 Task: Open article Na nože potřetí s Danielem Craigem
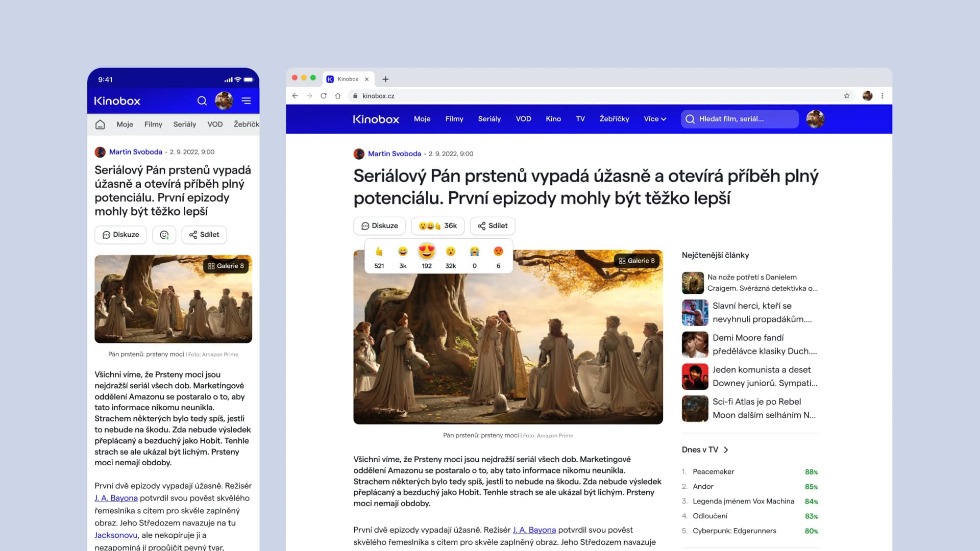(x=750, y=283)
